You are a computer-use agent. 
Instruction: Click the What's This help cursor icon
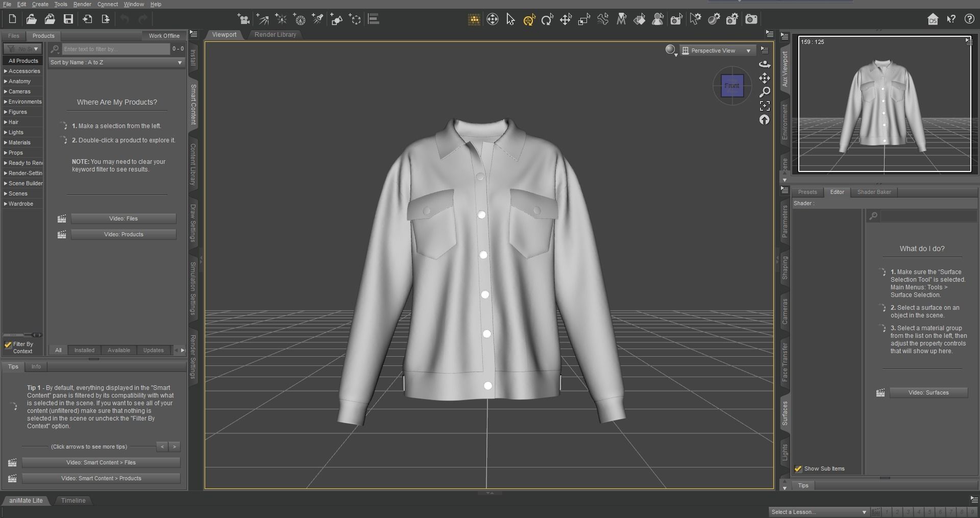(951, 19)
